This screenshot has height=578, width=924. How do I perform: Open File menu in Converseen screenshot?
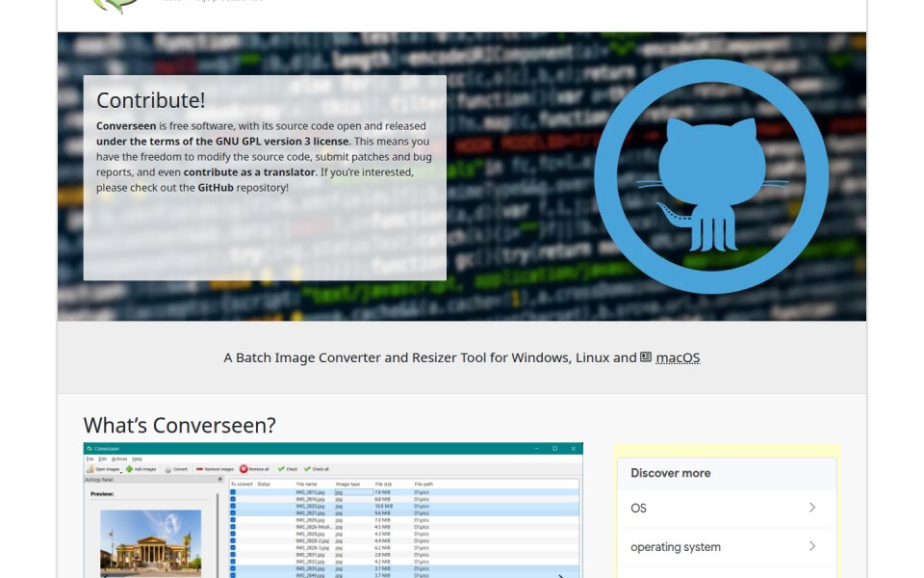[90, 459]
